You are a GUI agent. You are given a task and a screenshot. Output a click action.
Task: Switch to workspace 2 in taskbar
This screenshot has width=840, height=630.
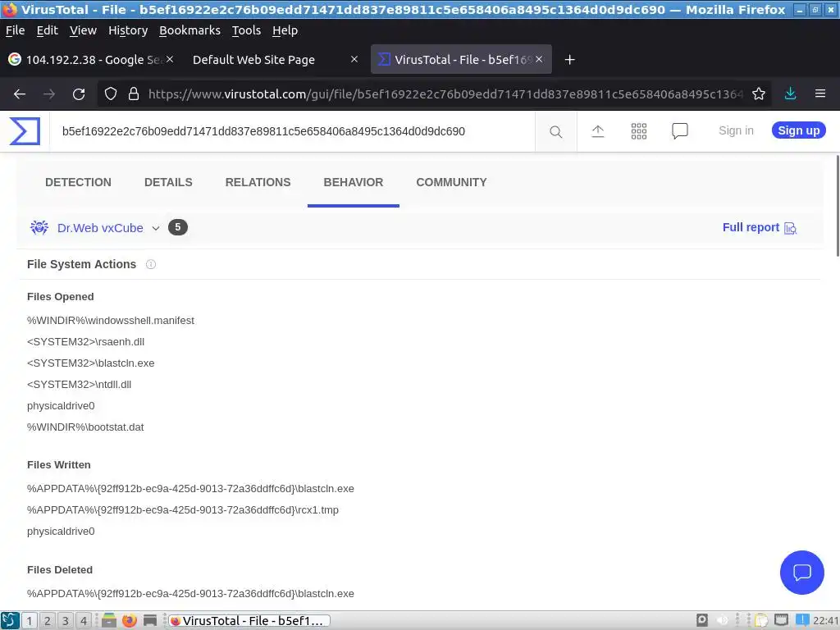[x=47, y=620]
